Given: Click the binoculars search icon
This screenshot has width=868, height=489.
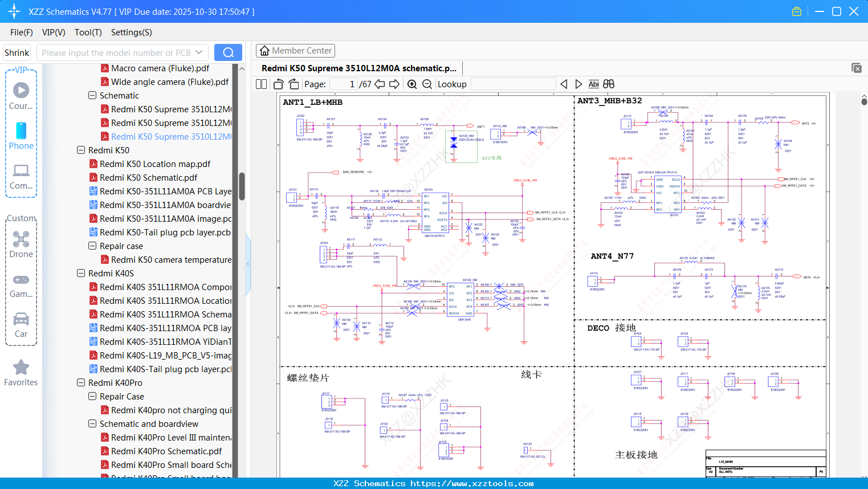Looking at the screenshot, I should (609, 84).
